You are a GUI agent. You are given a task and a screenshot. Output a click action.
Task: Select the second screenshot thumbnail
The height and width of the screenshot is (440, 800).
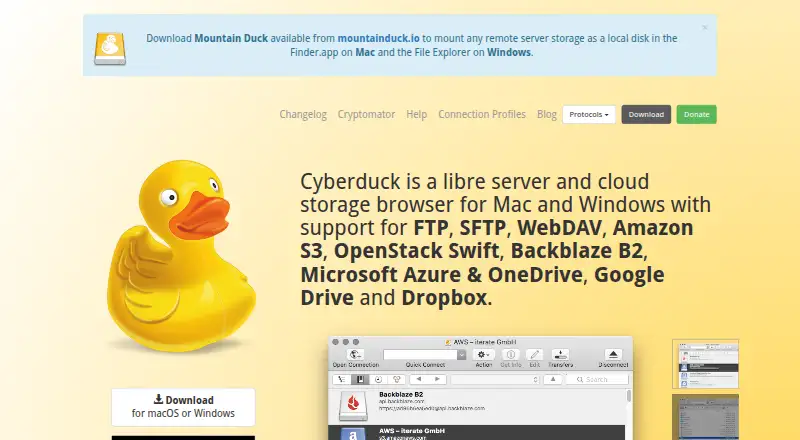[x=705, y=417]
